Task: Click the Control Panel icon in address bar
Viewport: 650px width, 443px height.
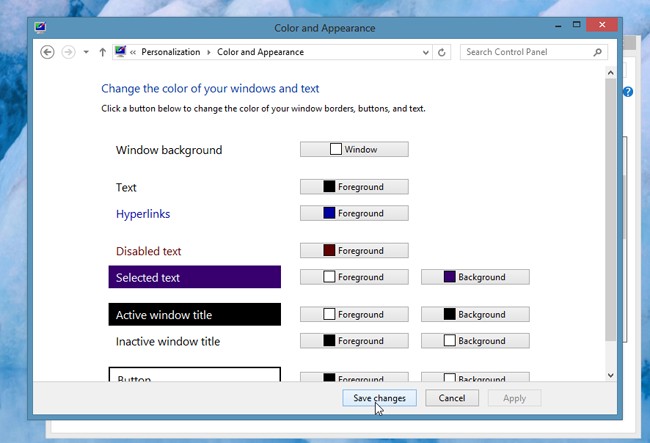Action: click(x=120, y=51)
